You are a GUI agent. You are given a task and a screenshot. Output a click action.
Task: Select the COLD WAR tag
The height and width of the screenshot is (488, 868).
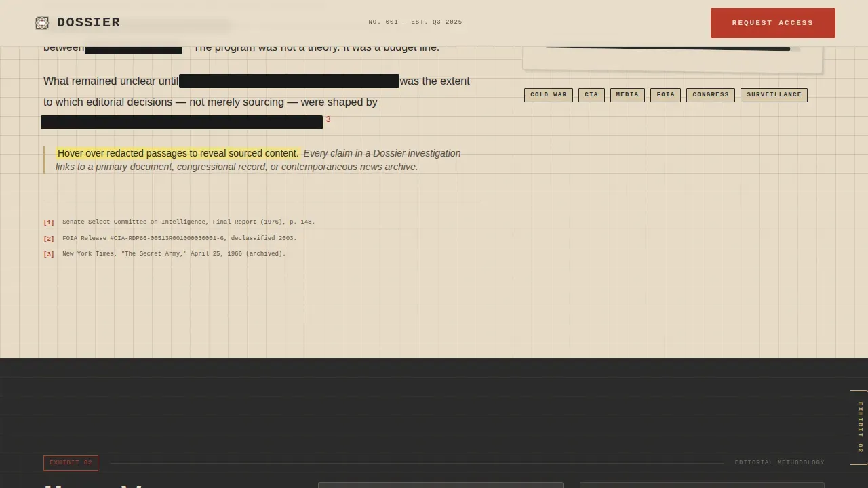point(549,95)
